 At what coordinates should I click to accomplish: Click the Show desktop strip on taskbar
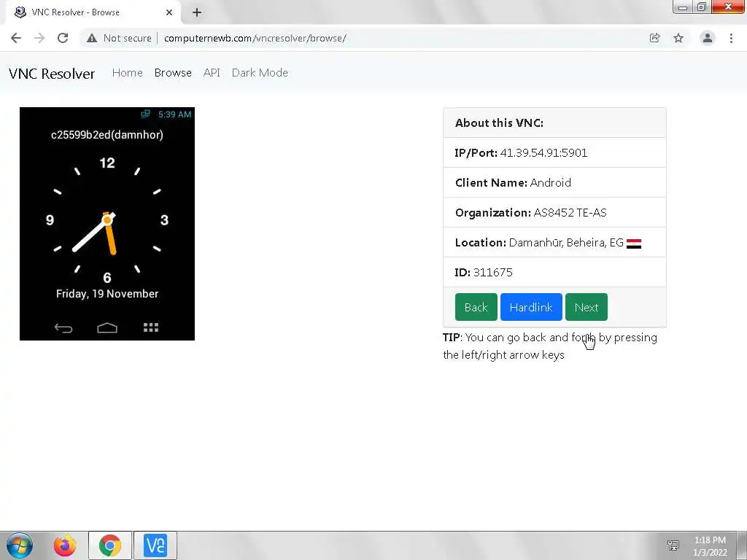(x=742, y=545)
